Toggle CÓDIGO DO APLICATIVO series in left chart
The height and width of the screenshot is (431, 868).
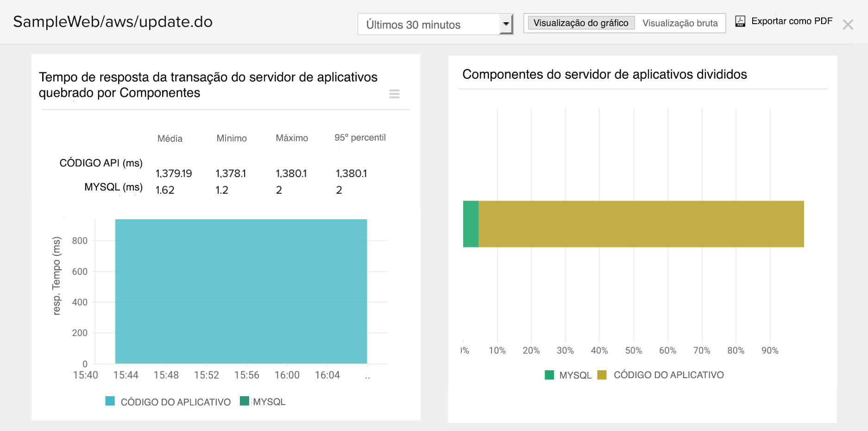(x=176, y=402)
